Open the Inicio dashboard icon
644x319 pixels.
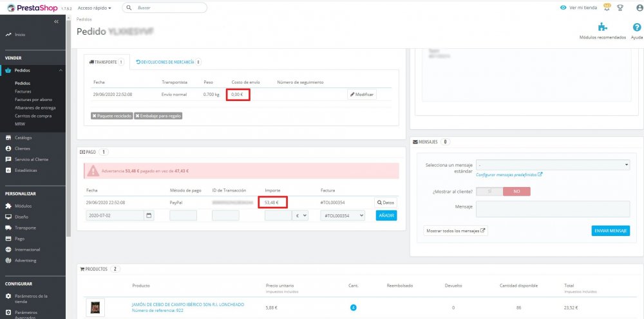(8, 35)
